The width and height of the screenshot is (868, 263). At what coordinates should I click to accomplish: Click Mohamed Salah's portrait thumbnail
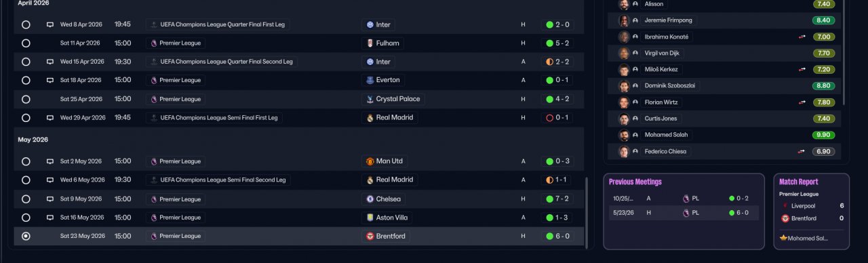tap(624, 135)
